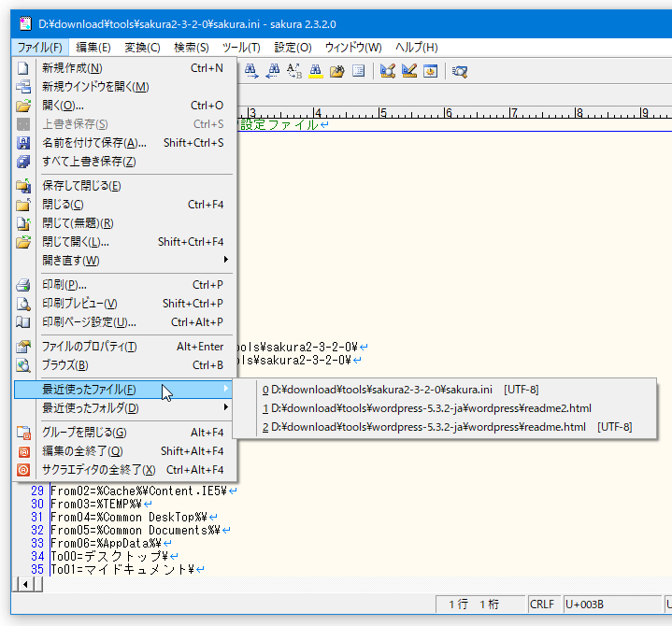Select 閉じて(無題)(R)
This screenshot has width=672, height=626.
coord(124,223)
